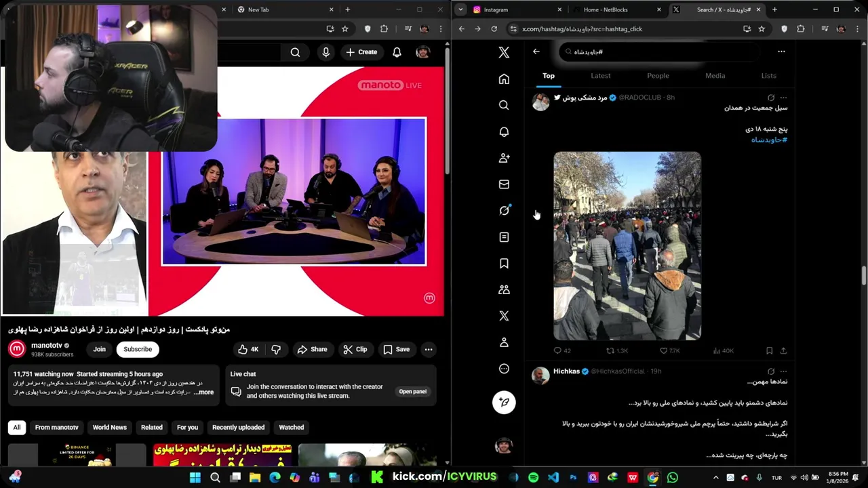Like the RADOCLUB post showing 7.7K
The image size is (868, 488).
point(669,350)
